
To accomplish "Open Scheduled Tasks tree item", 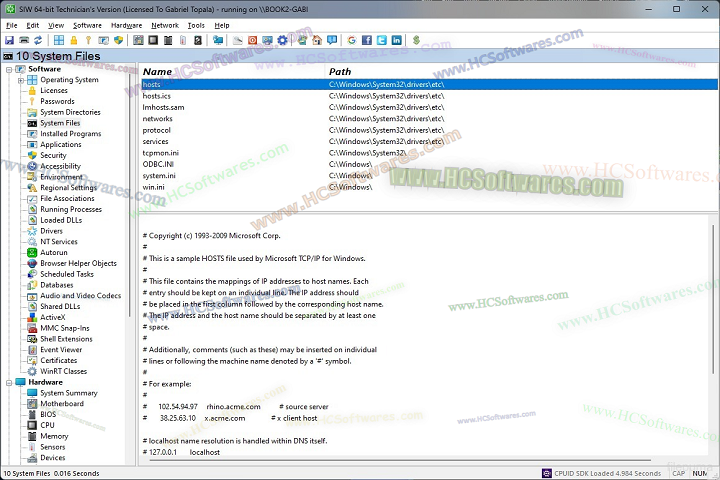I will (x=67, y=274).
